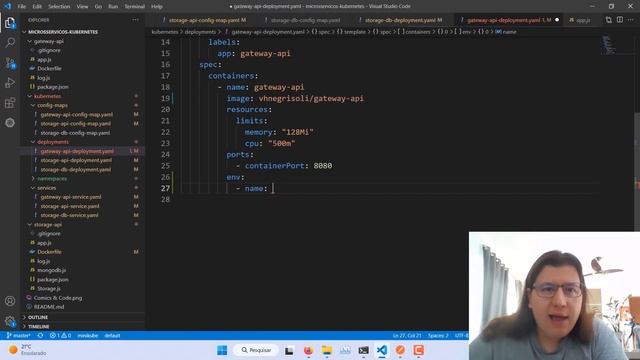Open Storage.js in explorer
640x360 pixels.
point(49,289)
